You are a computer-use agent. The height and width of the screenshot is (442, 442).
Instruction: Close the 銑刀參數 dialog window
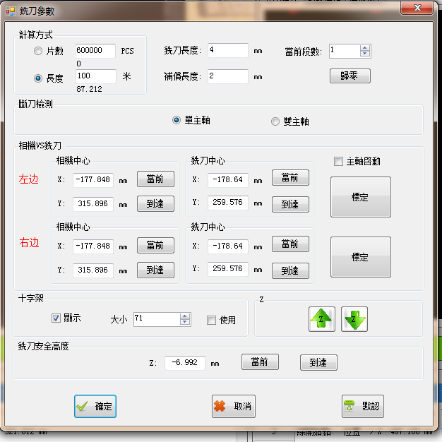[417, 8]
